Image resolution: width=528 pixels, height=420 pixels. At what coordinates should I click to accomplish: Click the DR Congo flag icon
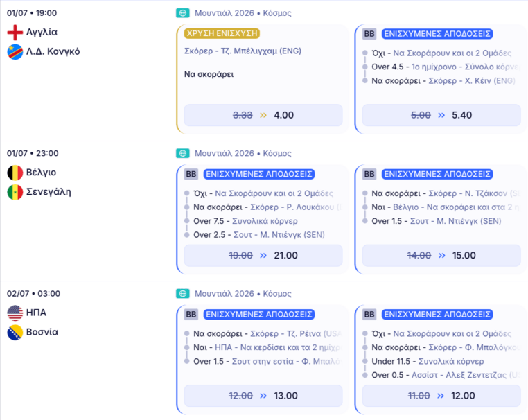click(15, 52)
